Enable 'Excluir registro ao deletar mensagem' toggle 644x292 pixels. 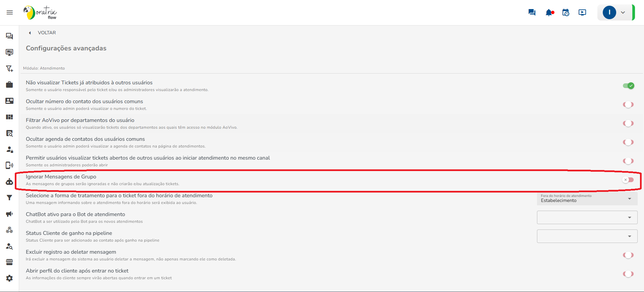coord(628,255)
